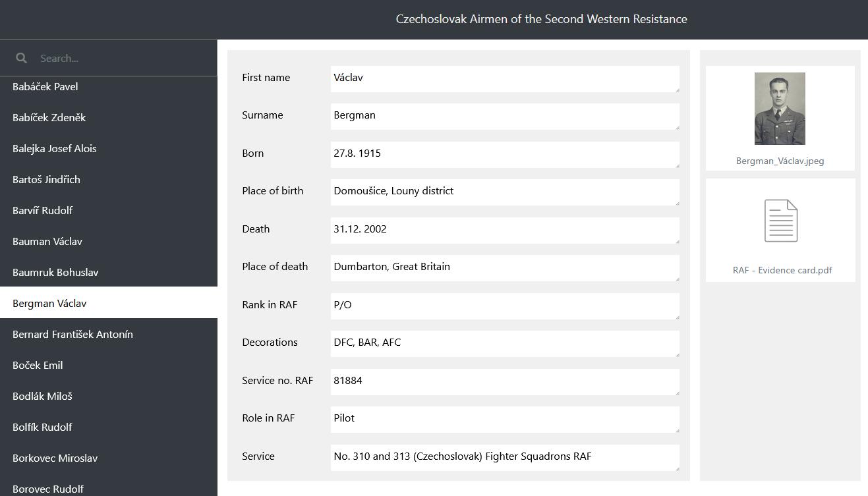The image size is (868, 496).
Task: Click the Role in RAF label
Action: click(x=268, y=418)
